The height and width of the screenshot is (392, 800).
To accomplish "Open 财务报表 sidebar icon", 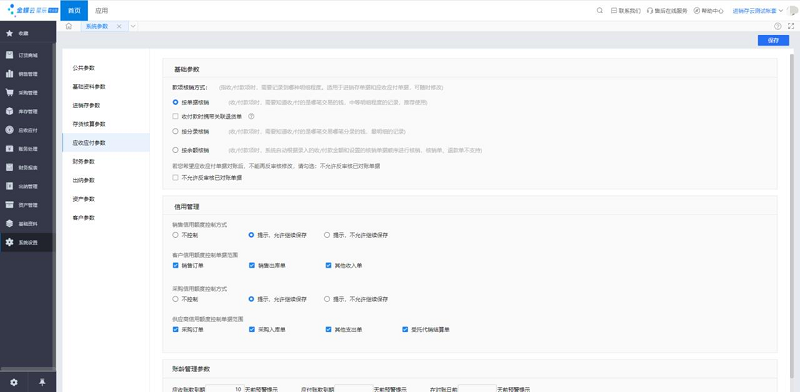I will click(x=9, y=167).
